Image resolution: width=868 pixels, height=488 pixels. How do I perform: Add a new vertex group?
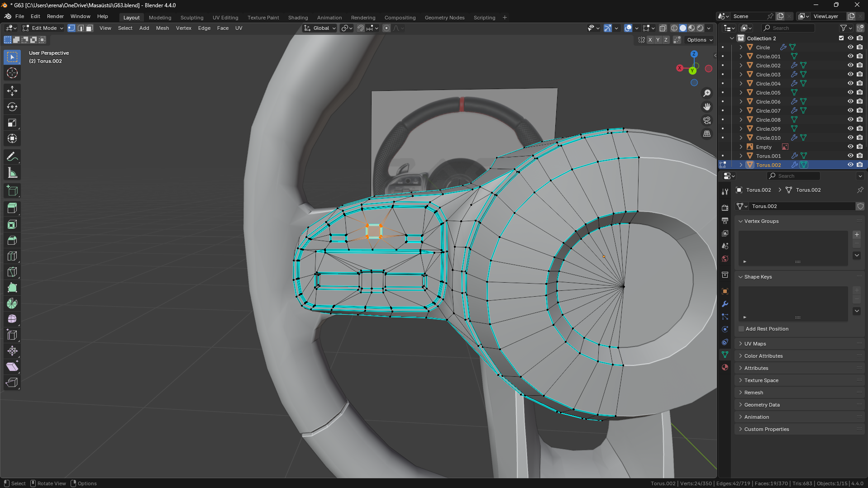(x=857, y=235)
